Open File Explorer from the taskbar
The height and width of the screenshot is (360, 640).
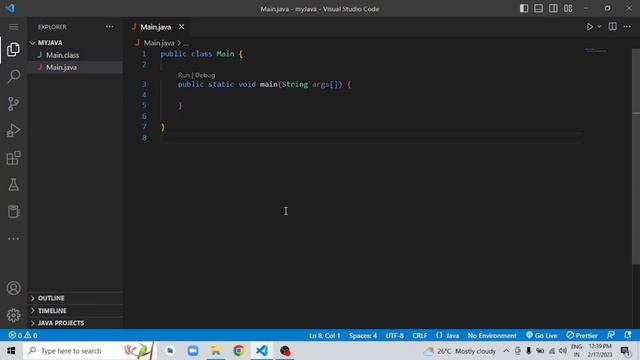216,351
